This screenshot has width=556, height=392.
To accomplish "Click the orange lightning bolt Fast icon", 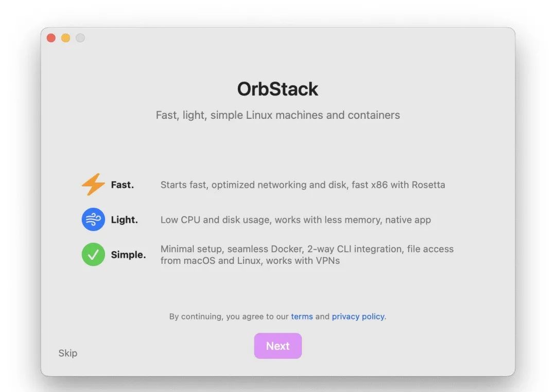I will [93, 184].
